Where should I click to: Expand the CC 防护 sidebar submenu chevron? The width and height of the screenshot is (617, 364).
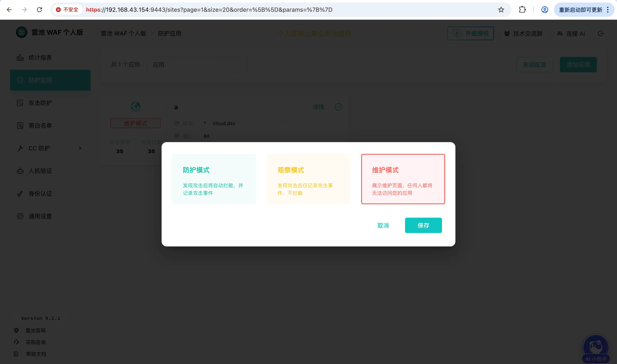tap(80, 148)
